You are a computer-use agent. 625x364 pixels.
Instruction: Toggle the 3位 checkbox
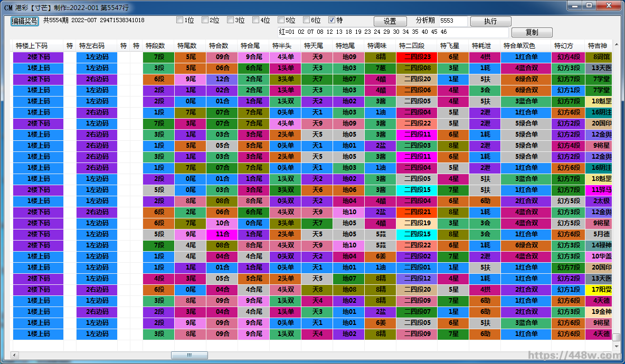click(x=230, y=21)
